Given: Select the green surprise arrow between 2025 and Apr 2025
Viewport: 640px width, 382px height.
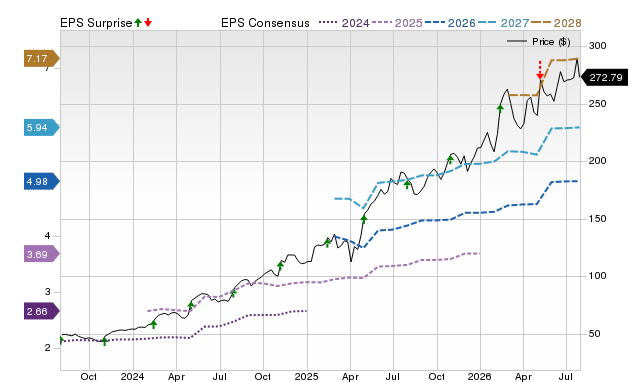Looking at the screenshot, I should pos(327,243).
